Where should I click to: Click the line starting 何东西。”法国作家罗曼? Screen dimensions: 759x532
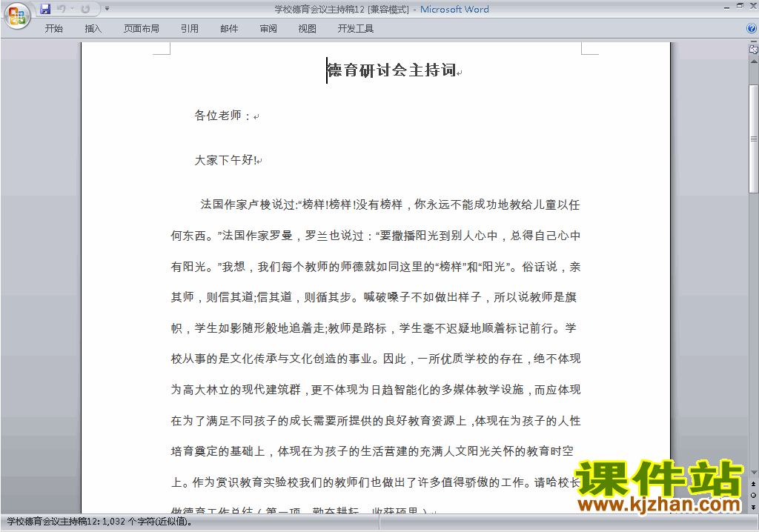point(376,236)
